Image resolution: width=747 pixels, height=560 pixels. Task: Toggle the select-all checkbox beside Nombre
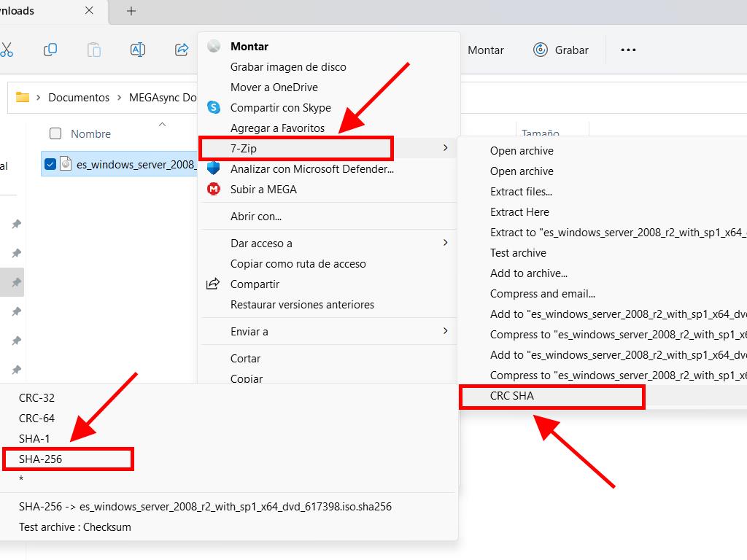pyautogui.click(x=55, y=133)
